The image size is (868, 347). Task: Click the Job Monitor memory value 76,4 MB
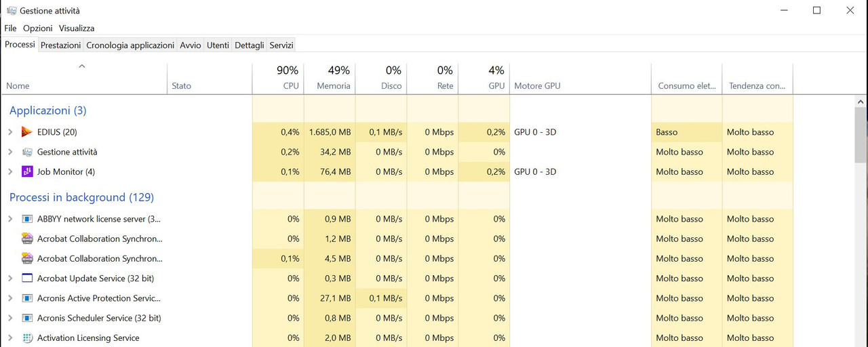tap(330, 171)
